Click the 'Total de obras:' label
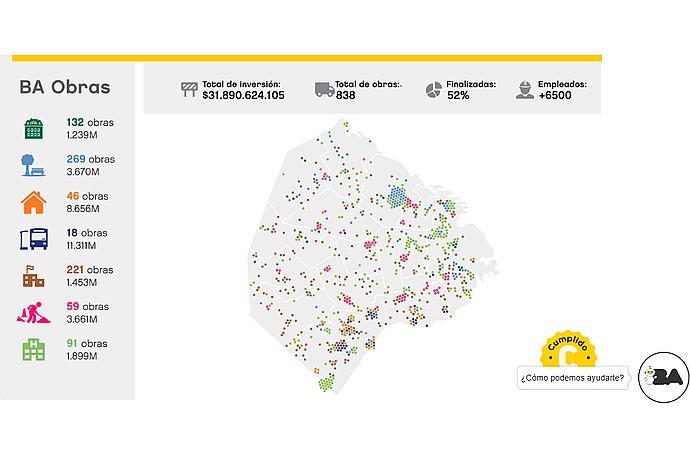 [368, 84]
